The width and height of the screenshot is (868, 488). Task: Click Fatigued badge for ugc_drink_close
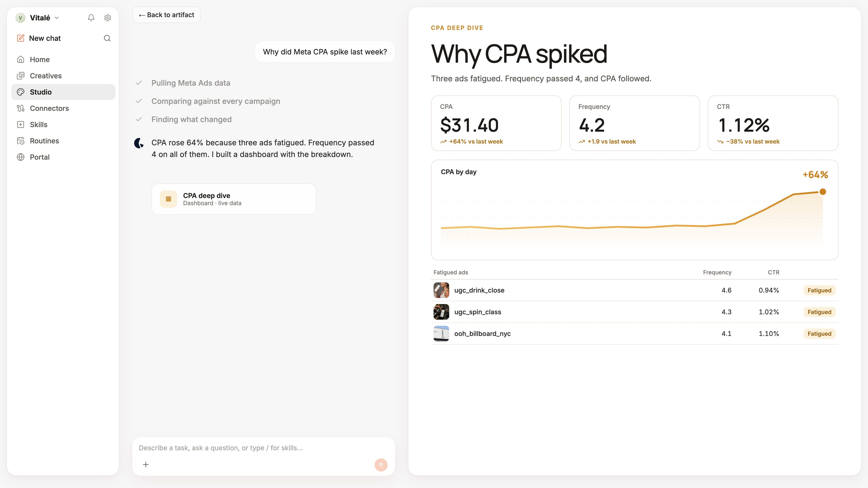point(819,290)
